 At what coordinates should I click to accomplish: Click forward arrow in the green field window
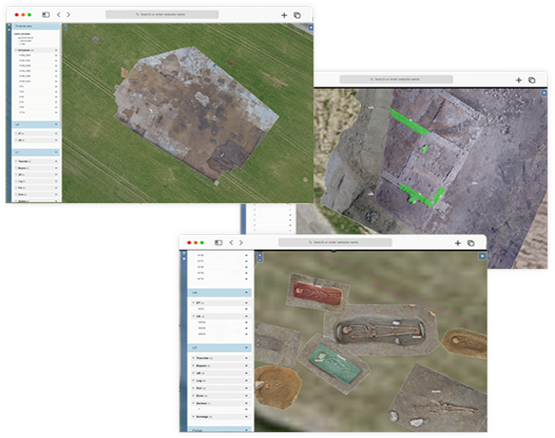pyautogui.click(x=68, y=15)
